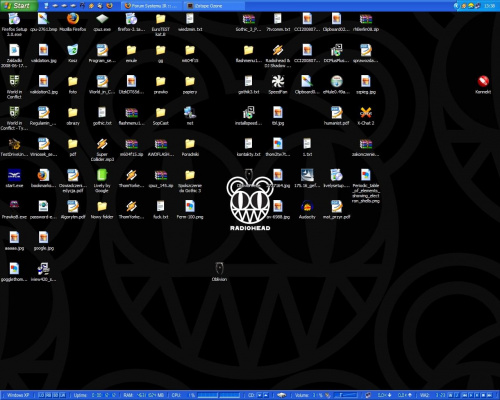Open the Start menu

pos(18,6)
